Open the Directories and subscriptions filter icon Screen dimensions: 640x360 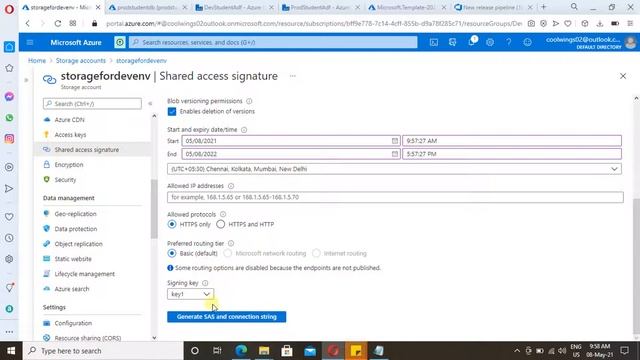pyautogui.click(x=452, y=42)
